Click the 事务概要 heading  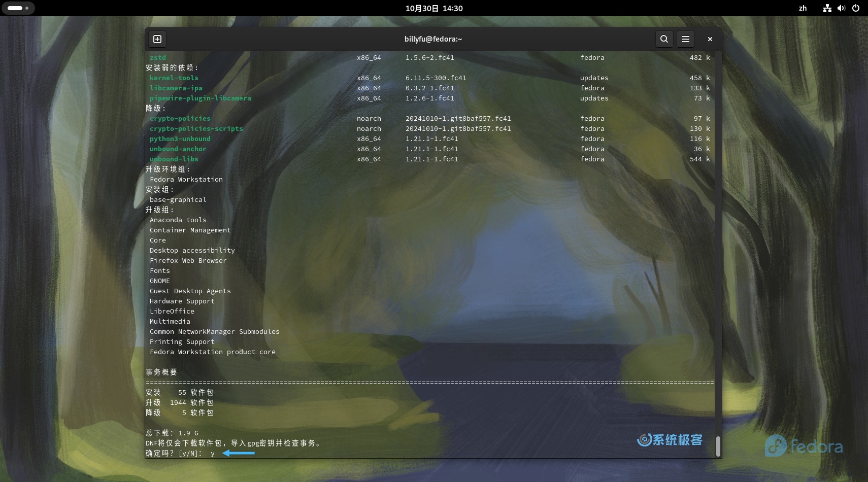(161, 372)
